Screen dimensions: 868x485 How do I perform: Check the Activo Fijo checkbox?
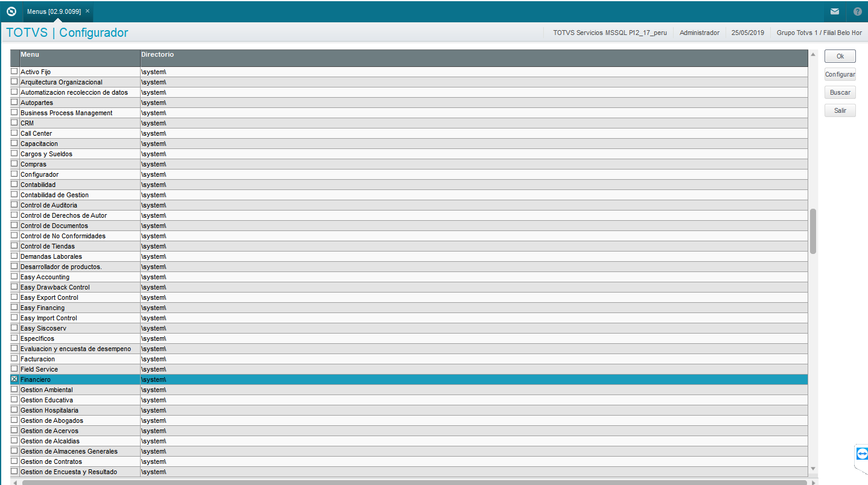(14, 71)
